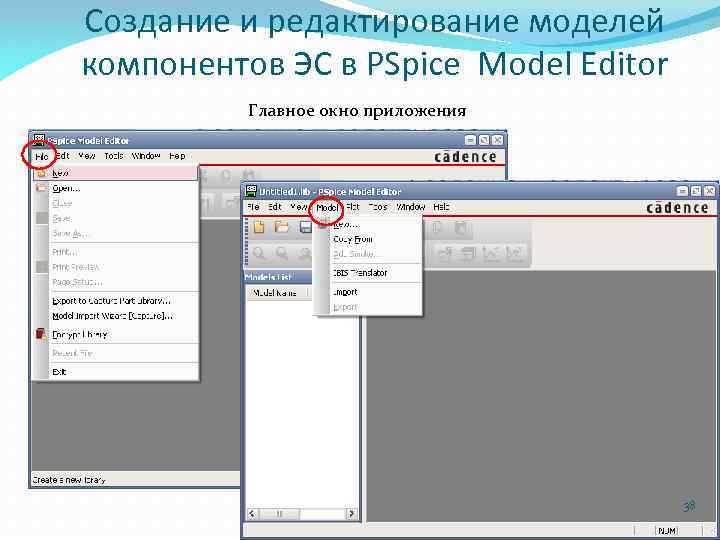720x540 pixels.
Task: Close the Untitled1.lib PSpice window
Action: pyautogui.click(x=709, y=191)
